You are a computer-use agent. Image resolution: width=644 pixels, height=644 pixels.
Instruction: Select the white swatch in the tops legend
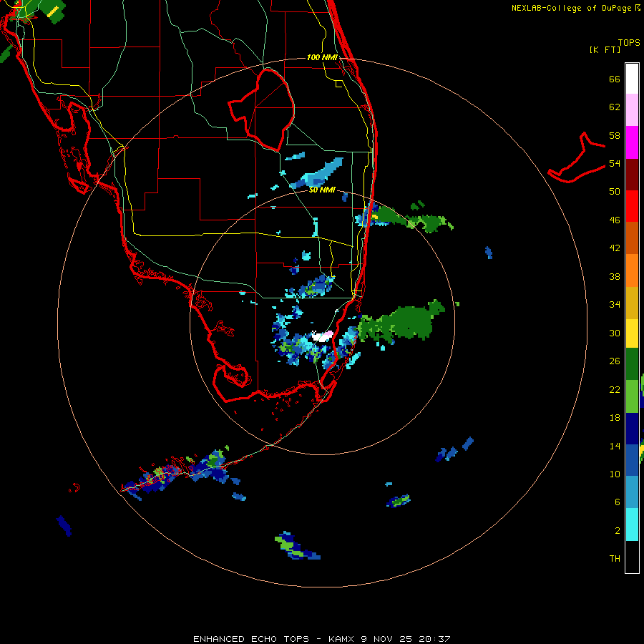click(632, 79)
